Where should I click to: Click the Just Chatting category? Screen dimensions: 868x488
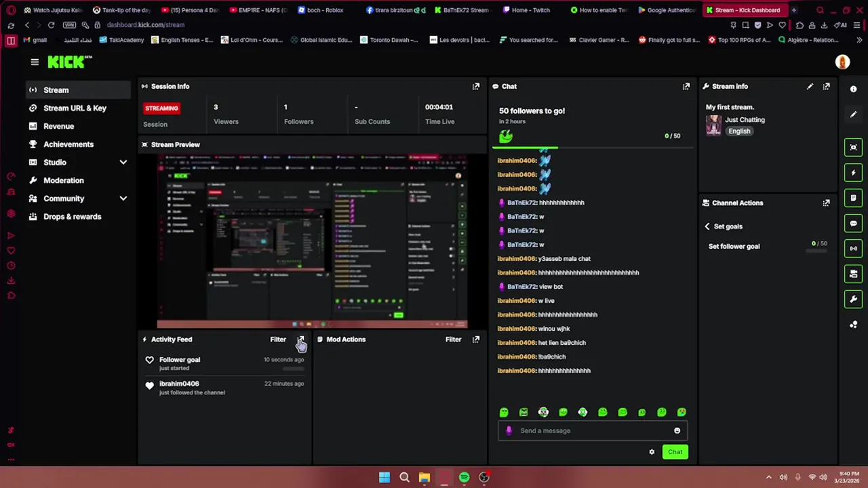pos(745,120)
